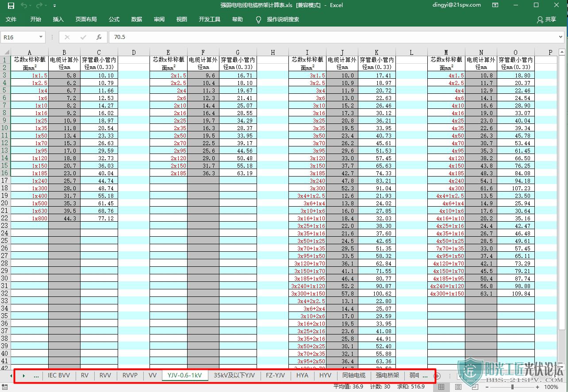Switch to the HYV sheet tab
This screenshot has height=392, width=568.
click(x=325, y=375)
